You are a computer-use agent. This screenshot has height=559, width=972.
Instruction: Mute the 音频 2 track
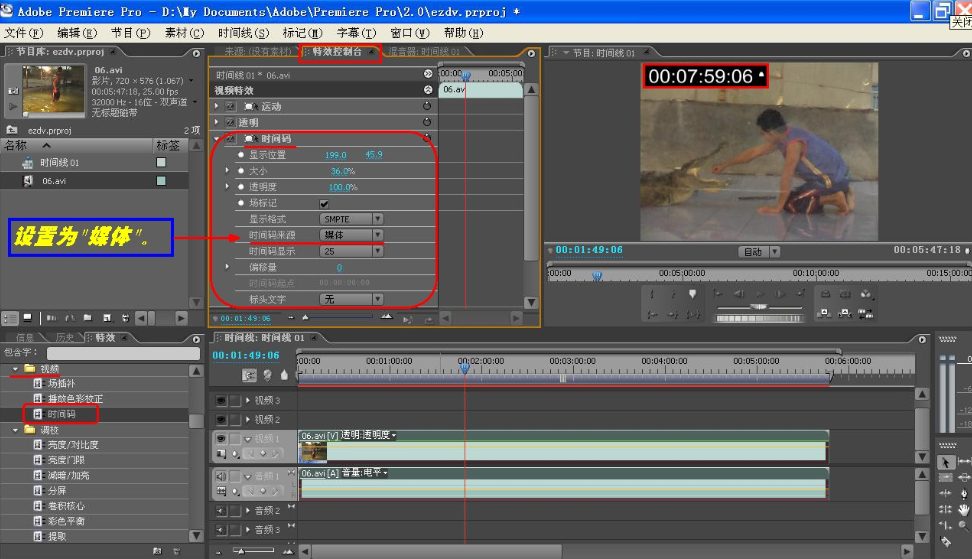(x=221, y=511)
